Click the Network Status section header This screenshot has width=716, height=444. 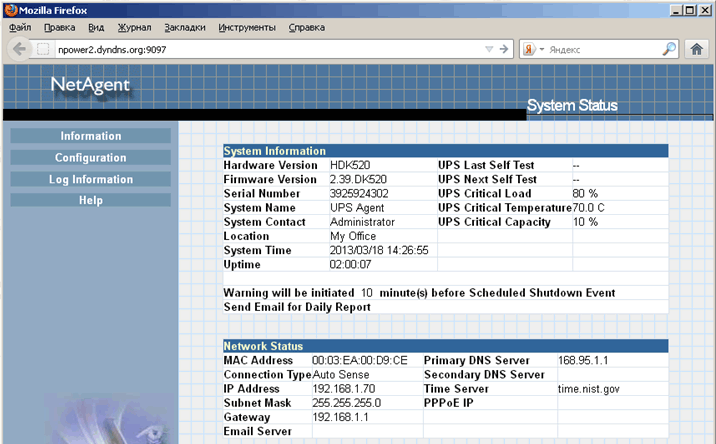[x=446, y=346]
